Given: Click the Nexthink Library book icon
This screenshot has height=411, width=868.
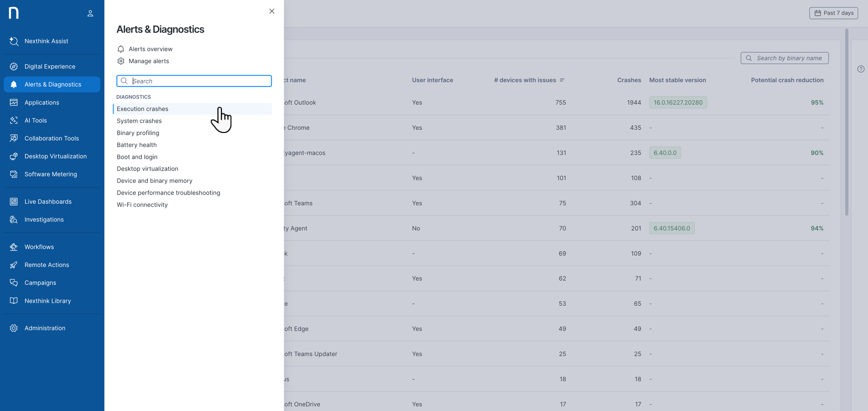Looking at the screenshot, I should point(14,301).
